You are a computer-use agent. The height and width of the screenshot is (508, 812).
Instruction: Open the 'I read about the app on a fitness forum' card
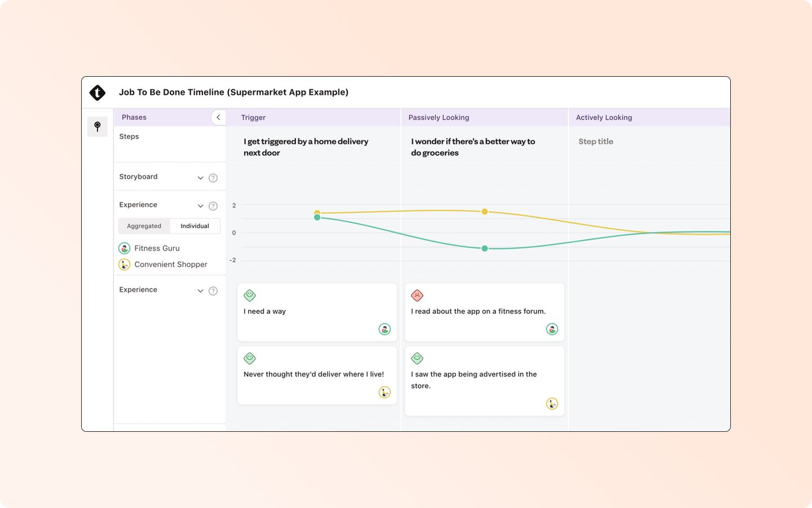[484, 312]
